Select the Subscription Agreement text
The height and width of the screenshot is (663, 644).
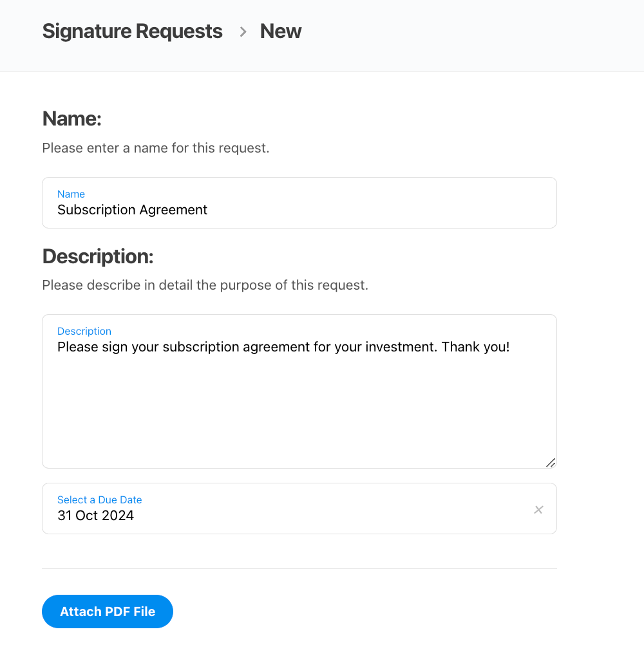(132, 210)
